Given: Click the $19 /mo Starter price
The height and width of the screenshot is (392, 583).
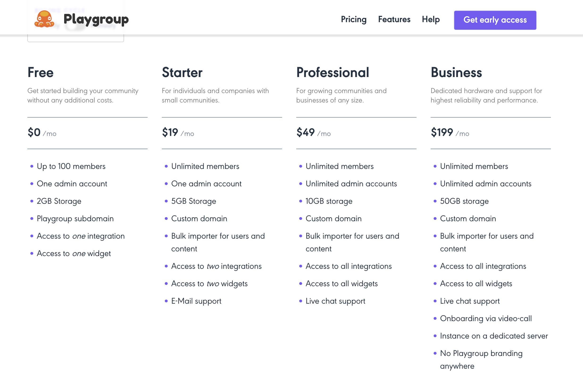Looking at the screenshot, I should (178, 132).
